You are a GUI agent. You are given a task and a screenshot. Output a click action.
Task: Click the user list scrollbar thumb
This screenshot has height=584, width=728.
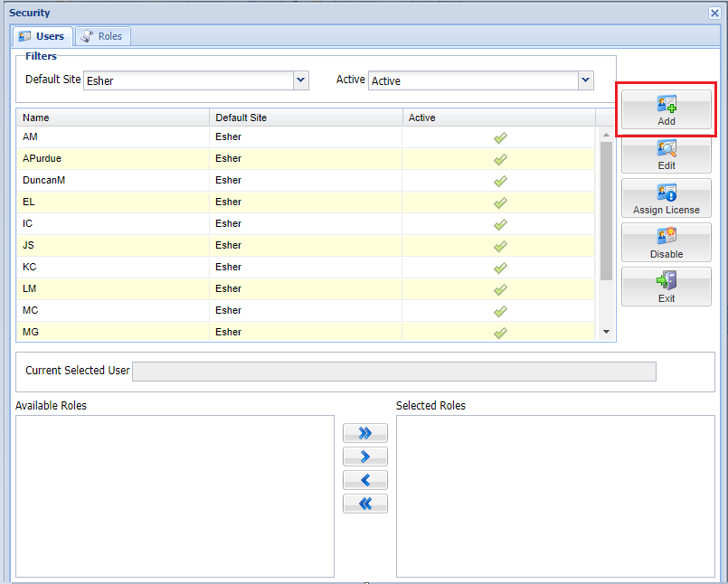coord(606,212)
